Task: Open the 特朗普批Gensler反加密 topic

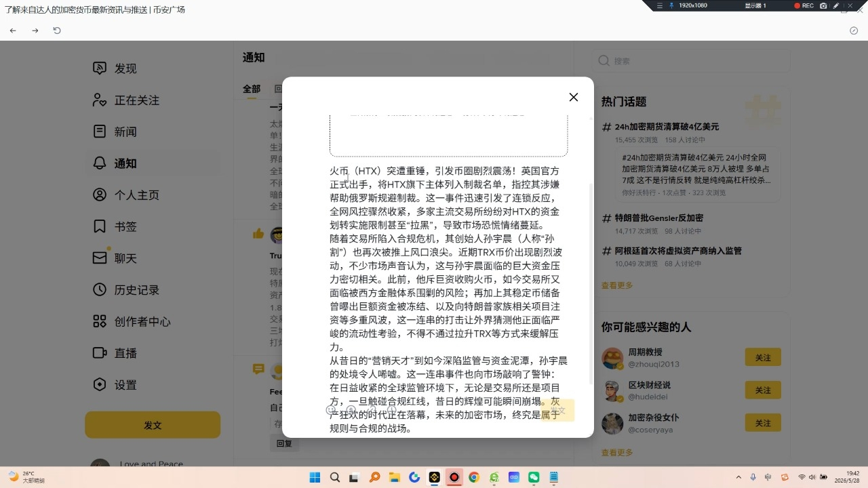Action: 659,218
